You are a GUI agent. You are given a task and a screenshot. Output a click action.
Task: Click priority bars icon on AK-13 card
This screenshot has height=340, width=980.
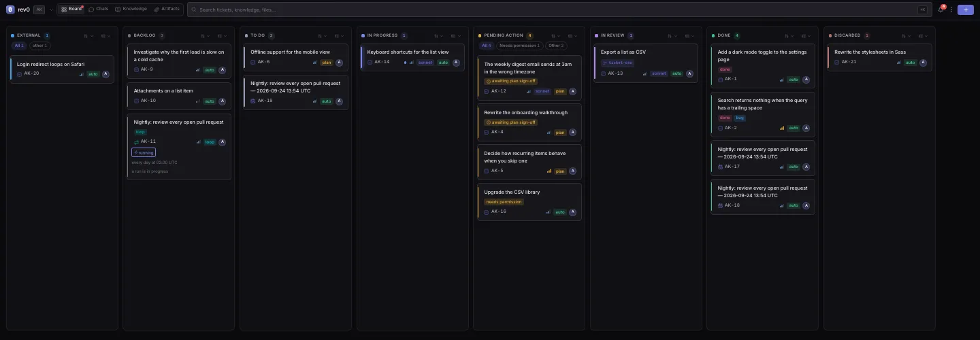[646, 73]
